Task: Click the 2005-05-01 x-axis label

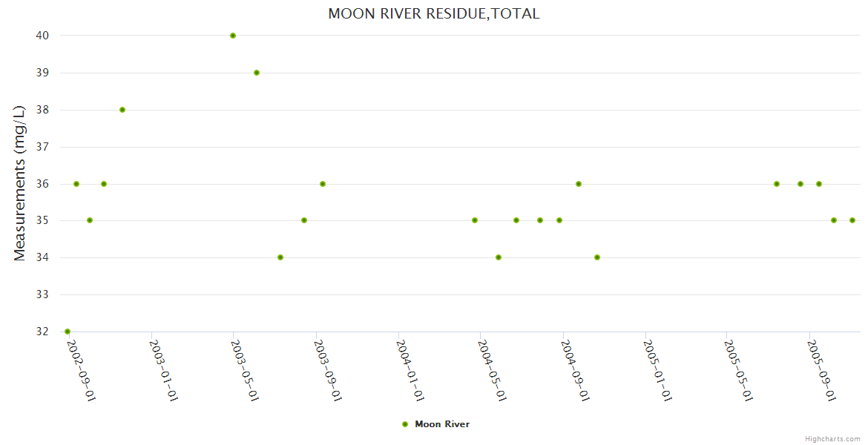Action: [740, 369]
